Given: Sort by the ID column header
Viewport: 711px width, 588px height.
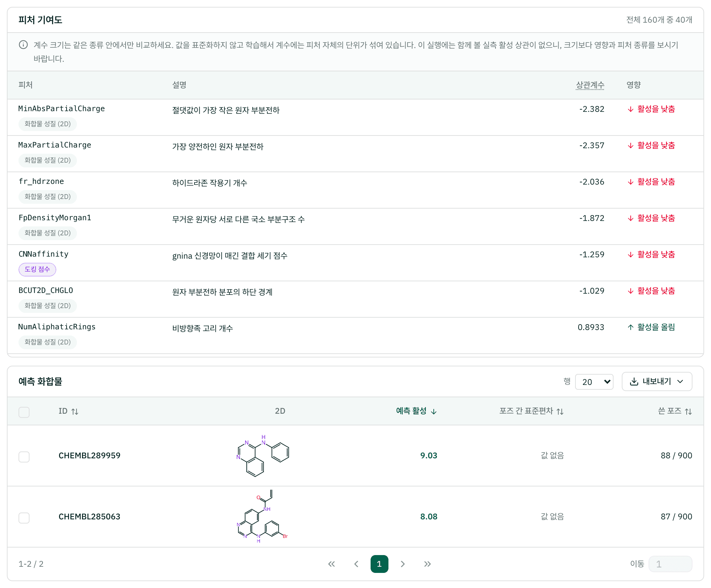Looking at the screenshot, I should click(68, 411).
